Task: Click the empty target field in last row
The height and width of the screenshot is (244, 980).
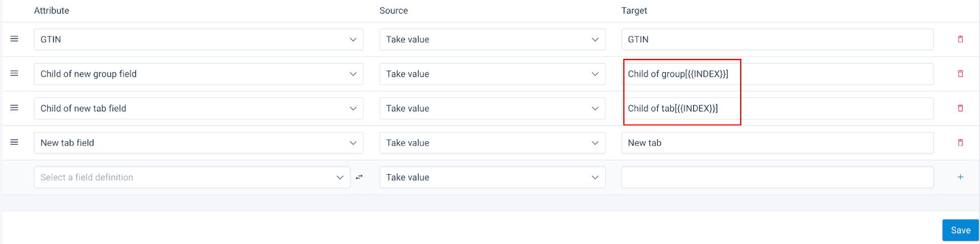Action: pyautogui.click(x=777, y=177)
